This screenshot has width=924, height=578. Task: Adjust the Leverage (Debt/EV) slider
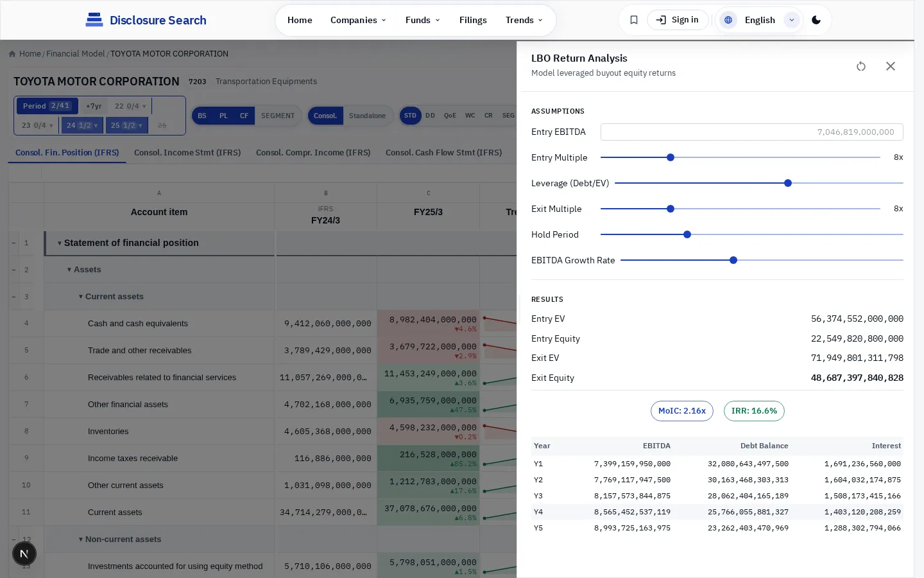pos(759,183)
